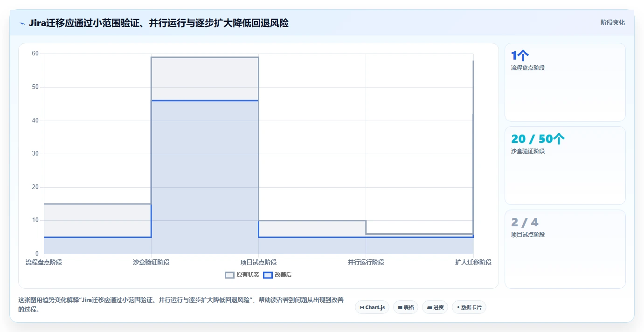Click the 进度 tag pill

coord(435,307)
